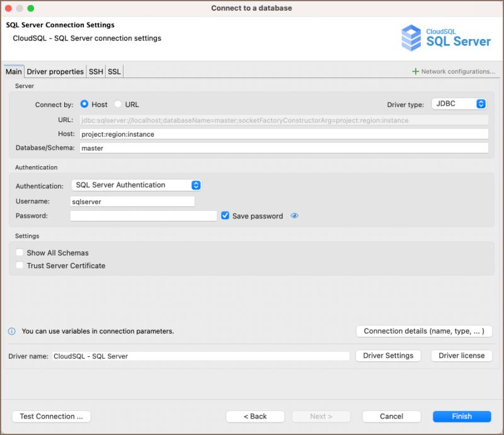
Task: Switch to the Driver properties tab
Action: (55, 71)
